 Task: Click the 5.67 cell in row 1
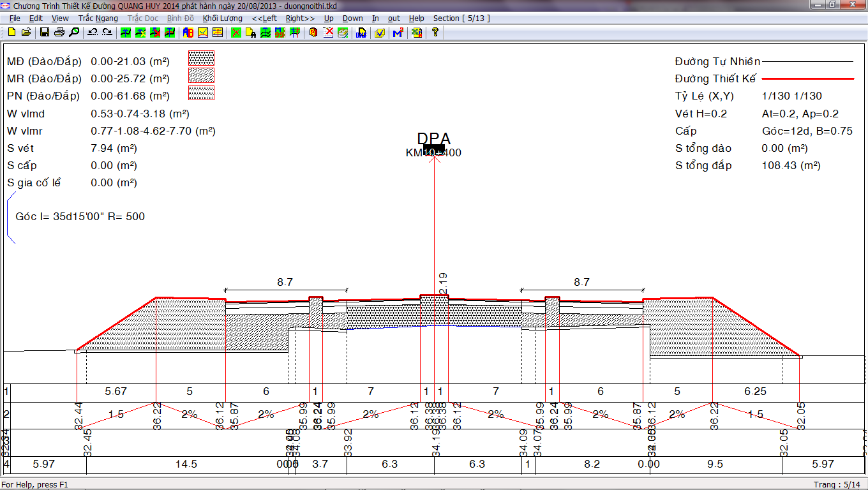point(116,391)
